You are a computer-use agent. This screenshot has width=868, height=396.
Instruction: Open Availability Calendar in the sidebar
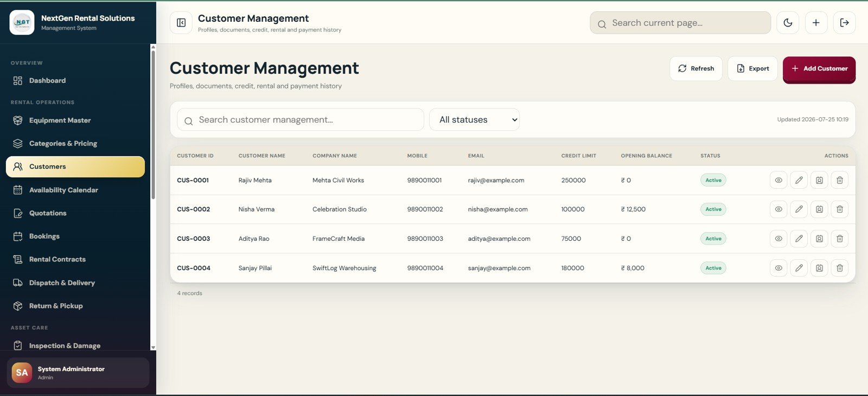75,190
